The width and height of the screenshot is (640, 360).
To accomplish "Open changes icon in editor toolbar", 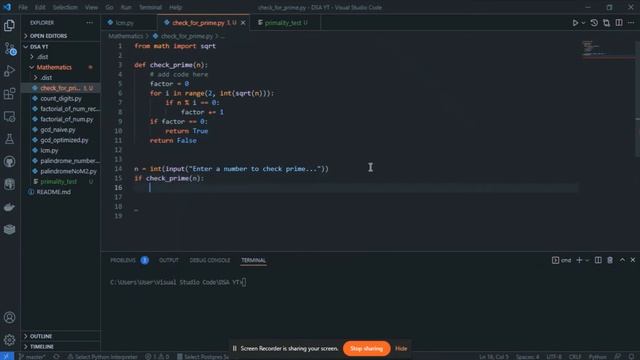I will [607, 23].
